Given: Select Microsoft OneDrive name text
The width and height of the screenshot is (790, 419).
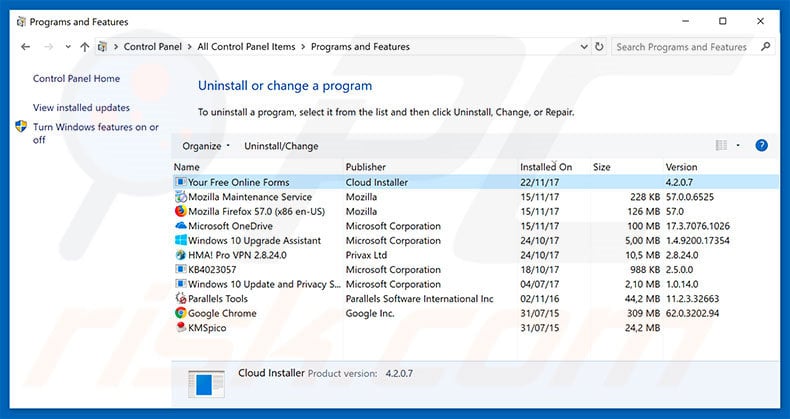Looking at the screenshot, I should pos(230,226).
